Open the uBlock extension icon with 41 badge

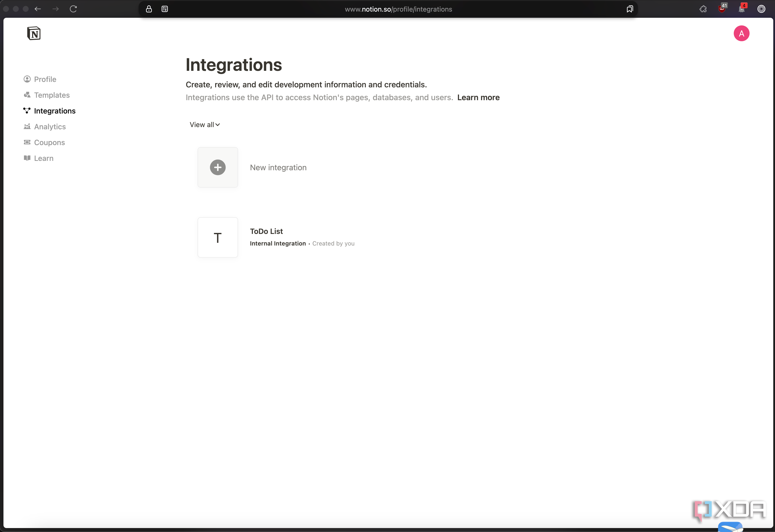(x=722, y=8)
